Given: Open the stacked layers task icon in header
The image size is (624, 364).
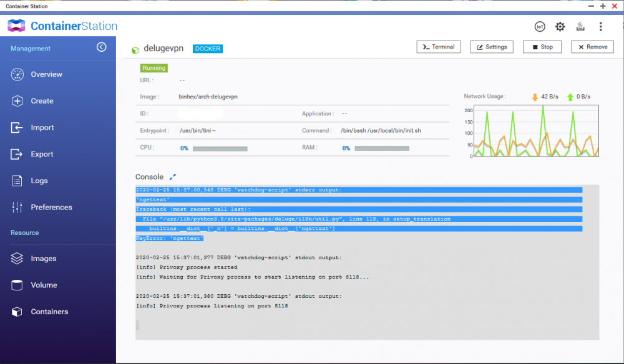Looking at the screenshot, I should pos(580,27).
